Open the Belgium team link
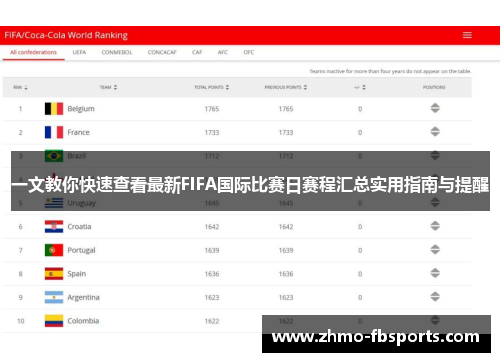The image size is (500, 362). click(81, 109)
